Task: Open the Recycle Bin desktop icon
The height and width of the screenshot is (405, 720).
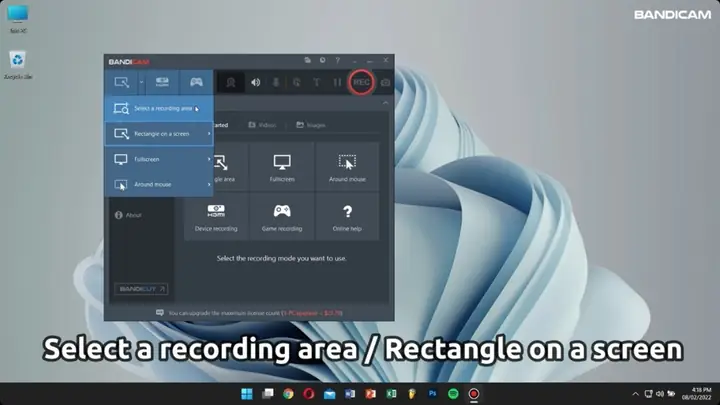Action: point(18,65)
